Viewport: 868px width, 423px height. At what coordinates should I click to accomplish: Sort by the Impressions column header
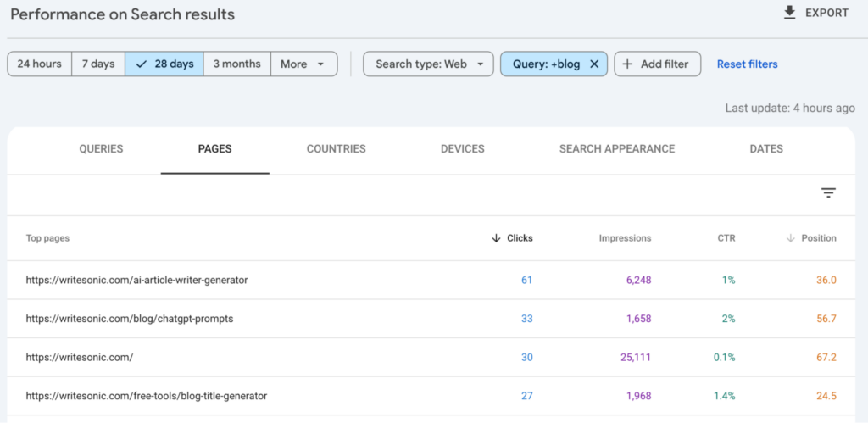(x=625, y=238)
